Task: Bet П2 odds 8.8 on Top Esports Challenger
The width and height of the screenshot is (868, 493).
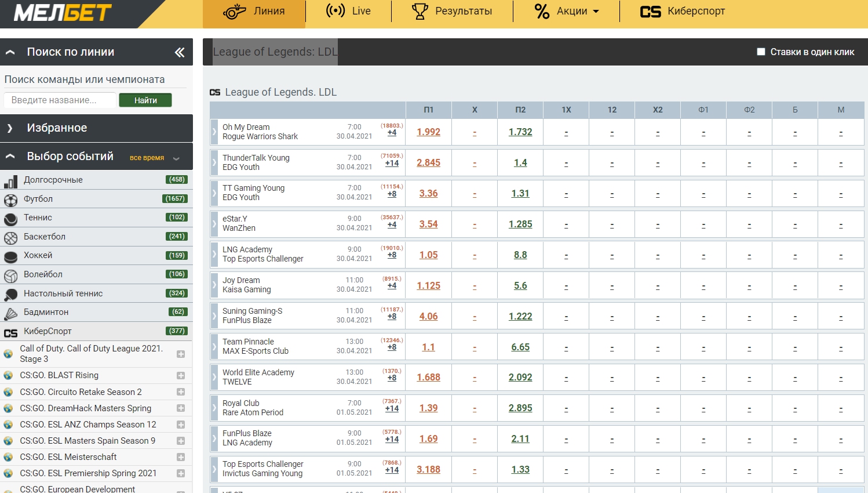Action: pos(520,255)
